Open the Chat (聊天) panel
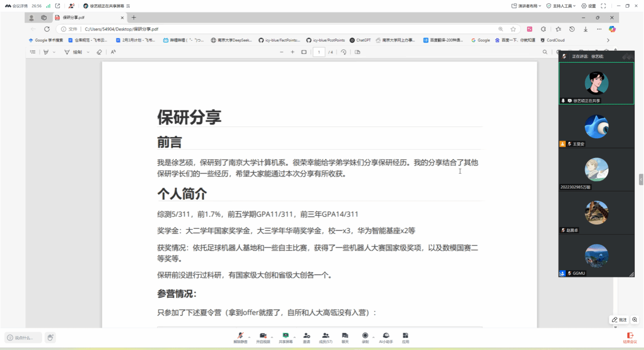The height and width of the screenshot is (350, 644). click(x=345, y=336)
